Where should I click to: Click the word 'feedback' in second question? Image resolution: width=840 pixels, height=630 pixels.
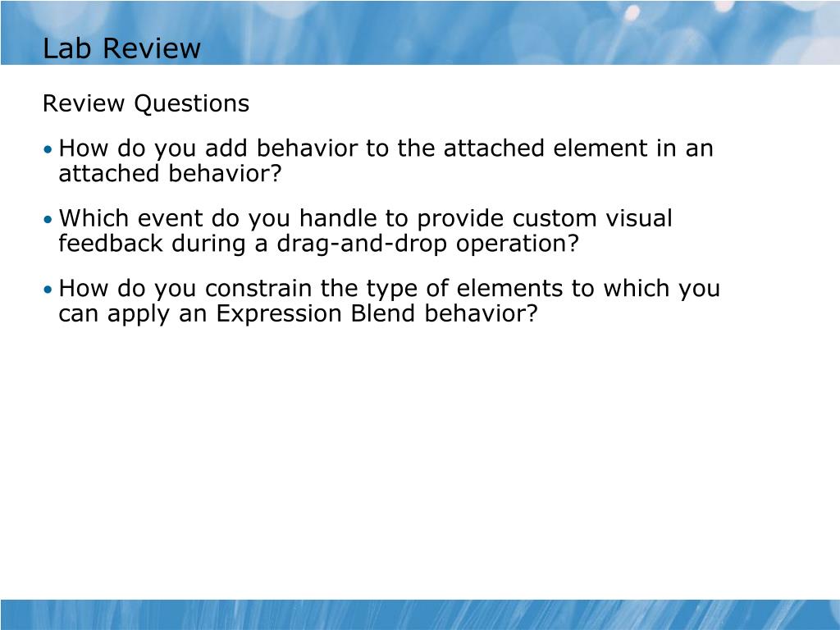coord(111,243)
